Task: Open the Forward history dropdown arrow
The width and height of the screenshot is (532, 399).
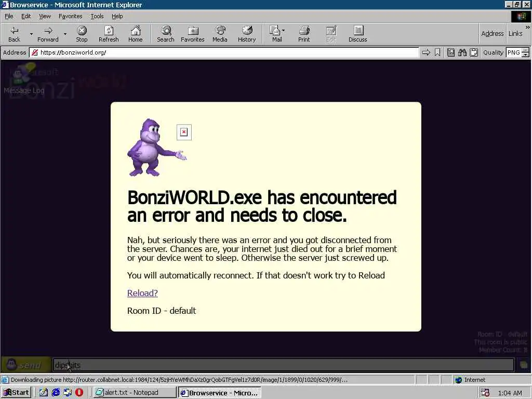Action: pyautogui.click(x=65, y=34)
